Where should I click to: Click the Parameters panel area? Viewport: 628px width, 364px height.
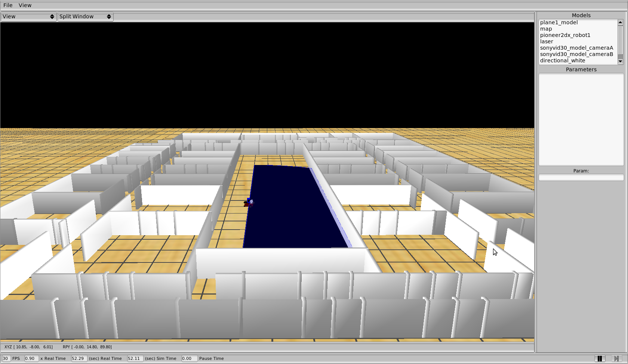click(581, 119)
